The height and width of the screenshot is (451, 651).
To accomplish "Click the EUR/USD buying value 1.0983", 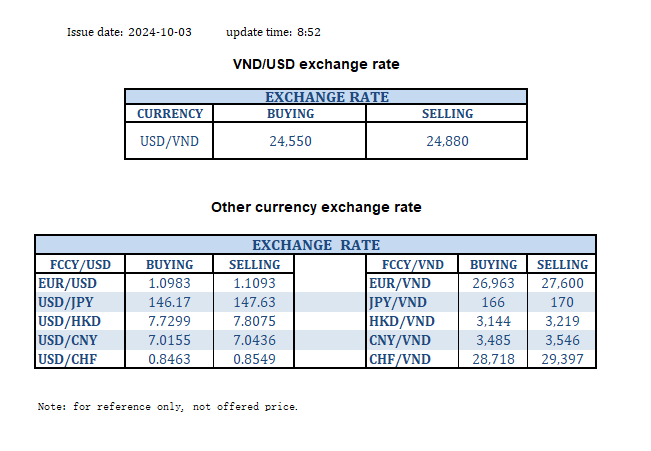I will (x=170, y=284).
